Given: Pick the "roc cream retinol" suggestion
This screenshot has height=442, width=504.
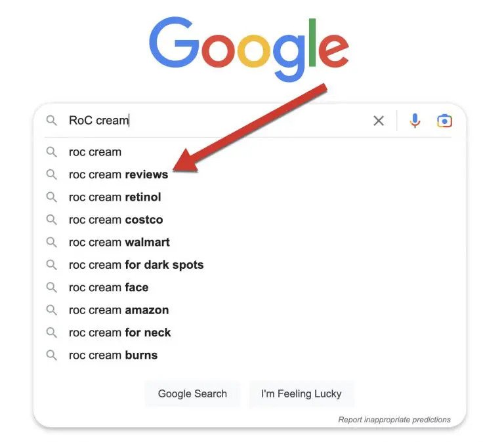Looking at the screenshot, I should [x=115, y=197].
